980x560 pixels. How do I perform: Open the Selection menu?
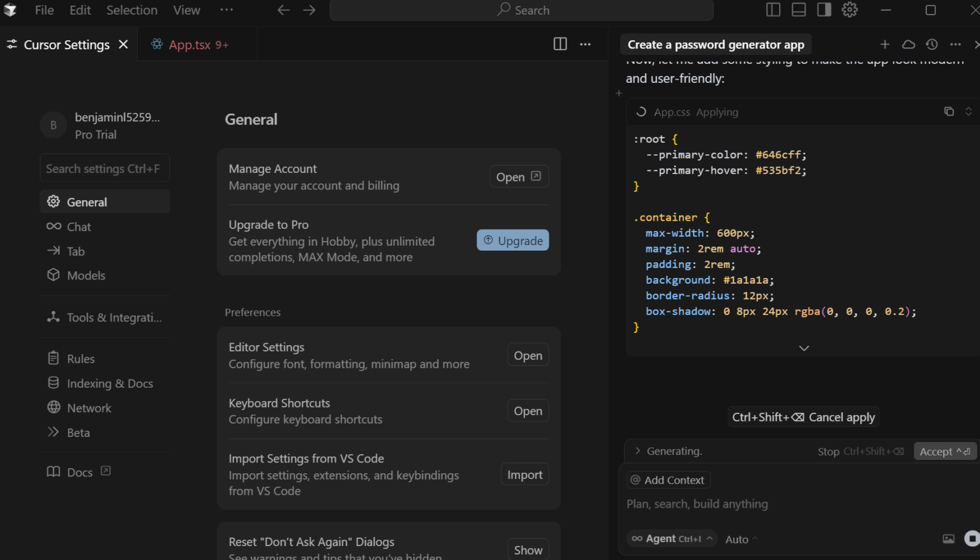[131, 10]
